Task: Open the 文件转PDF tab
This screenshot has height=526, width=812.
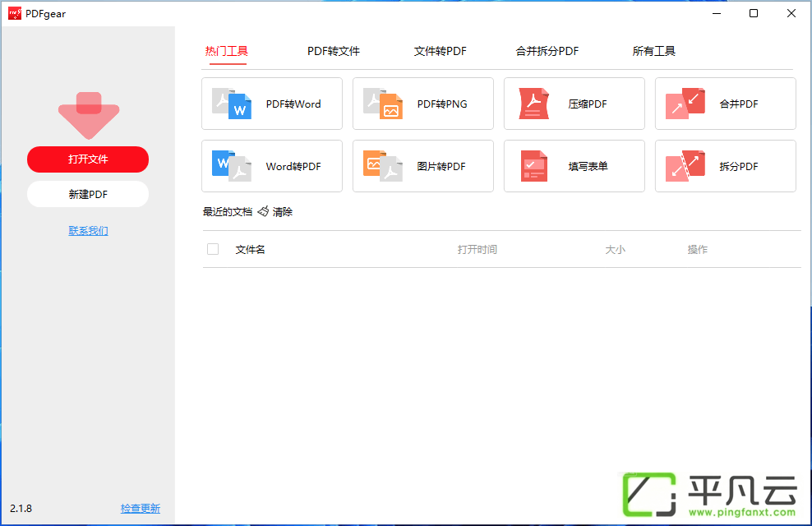Action: point(441,51)
